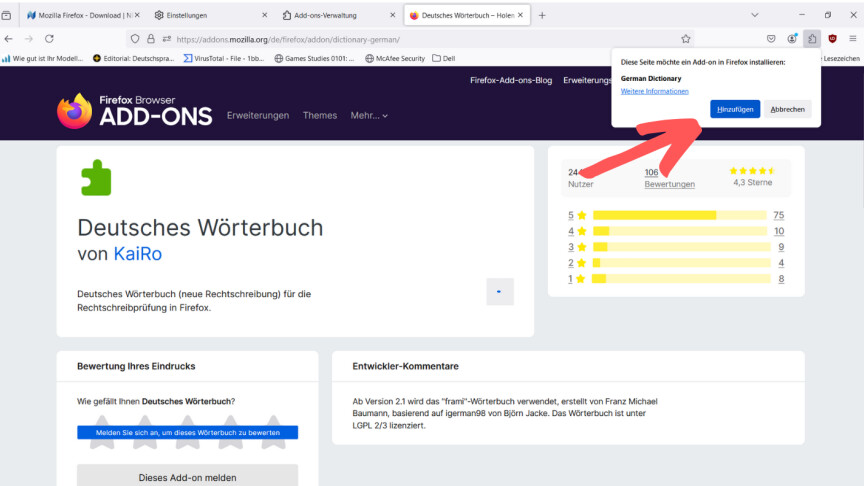Viewport: 864px width, 486px height.
Task: Click the forward navigation arrow
Action: click(x=29, y=39)
